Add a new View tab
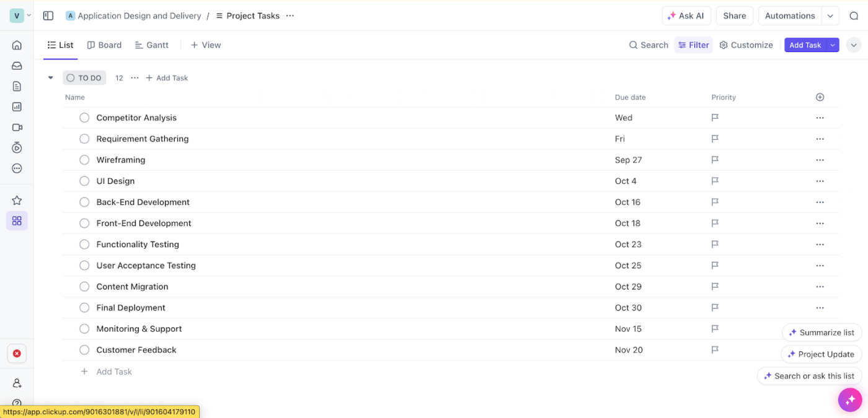This screenshot has width=868, height=418. point(206,45)
